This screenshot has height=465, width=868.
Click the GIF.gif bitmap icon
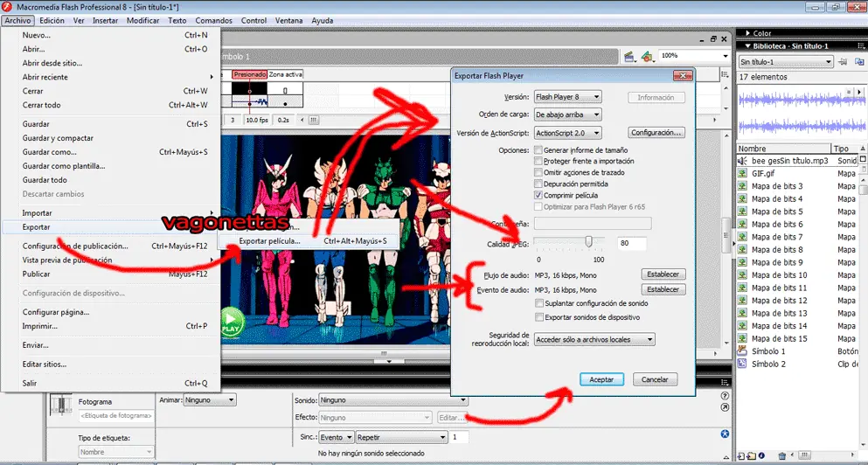pyautogui.click(x=743, y=173)
